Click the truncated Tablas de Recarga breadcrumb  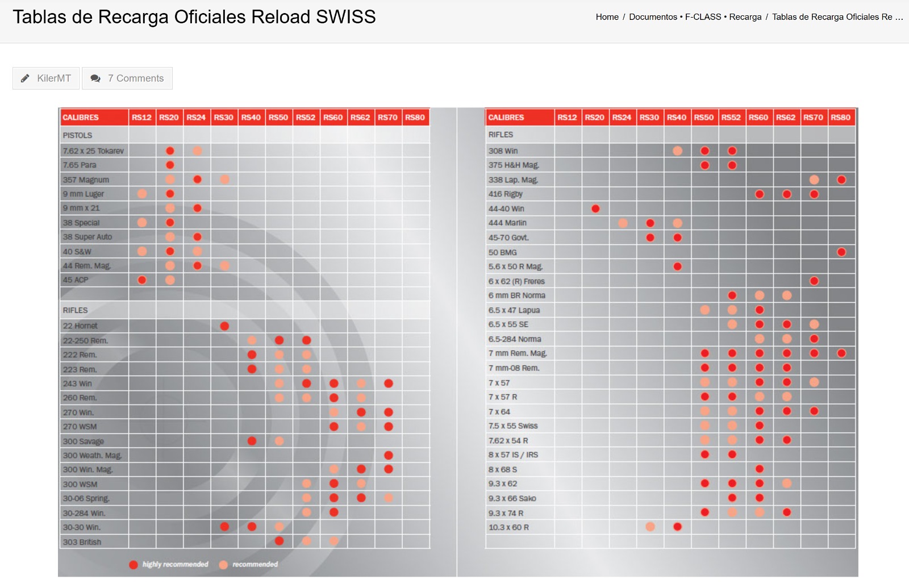pos(837,17)
